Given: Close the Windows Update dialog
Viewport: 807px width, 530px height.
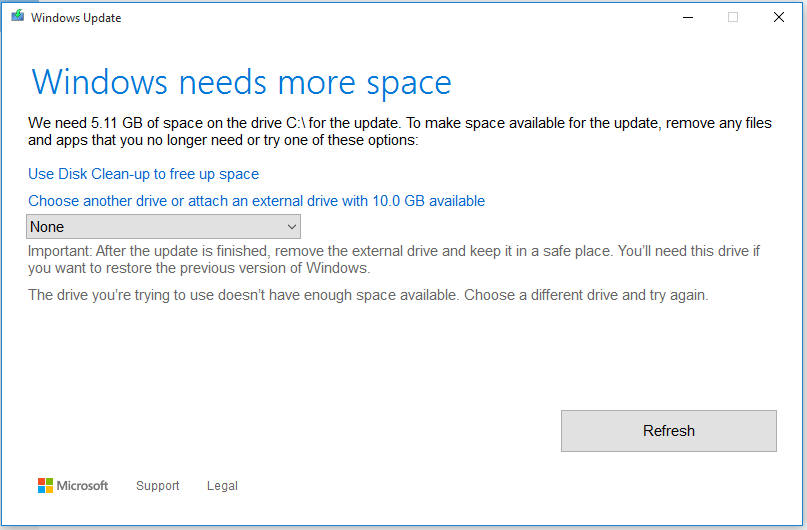Looking at the screenshot, I should [x=779, y=17].
